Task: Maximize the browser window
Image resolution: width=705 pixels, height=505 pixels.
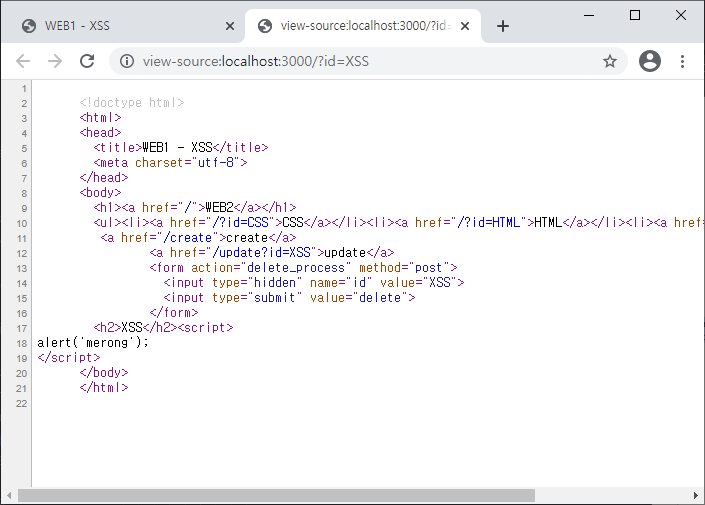Action: (635, 15)
